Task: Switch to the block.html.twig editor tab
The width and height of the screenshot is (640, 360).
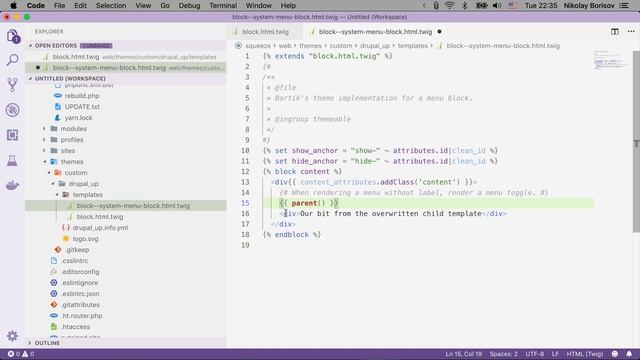Action: 265,31
